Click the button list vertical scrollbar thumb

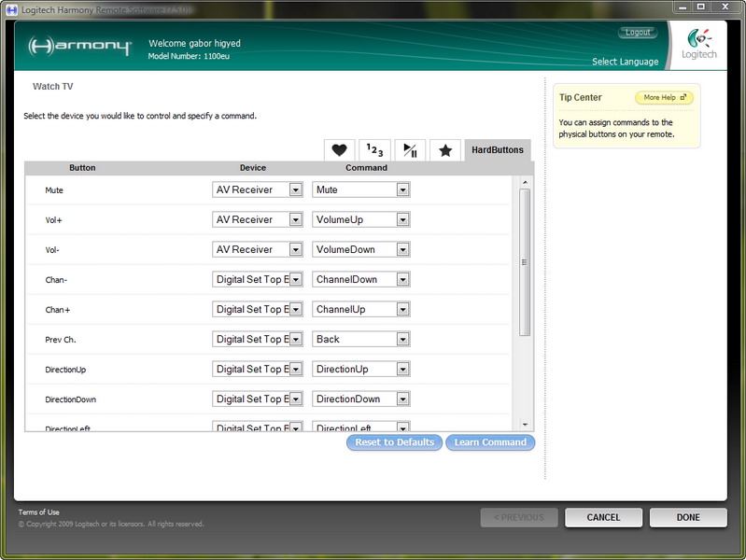pos(525,261)
